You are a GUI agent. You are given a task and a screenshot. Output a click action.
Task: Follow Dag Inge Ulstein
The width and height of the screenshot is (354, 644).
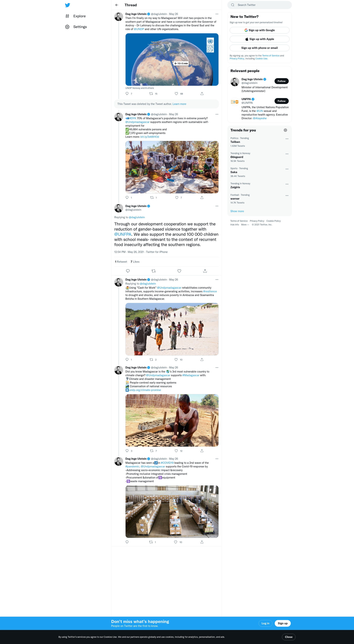tap(282, 81)
